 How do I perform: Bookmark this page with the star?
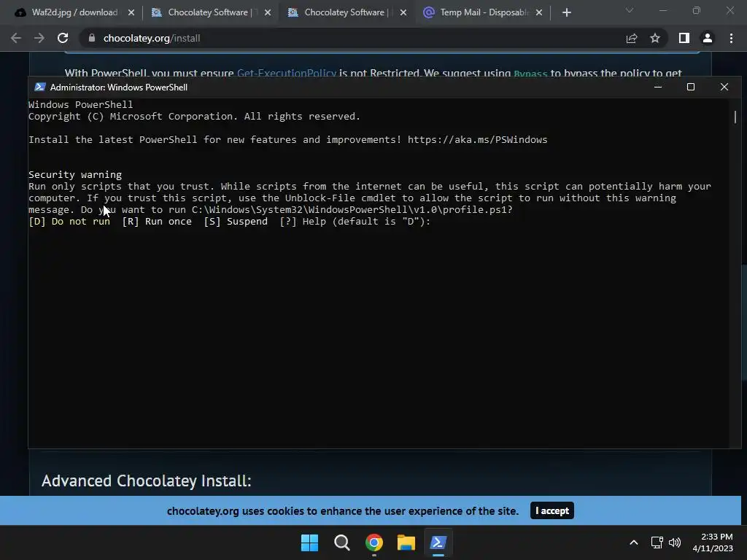[655, 38]
